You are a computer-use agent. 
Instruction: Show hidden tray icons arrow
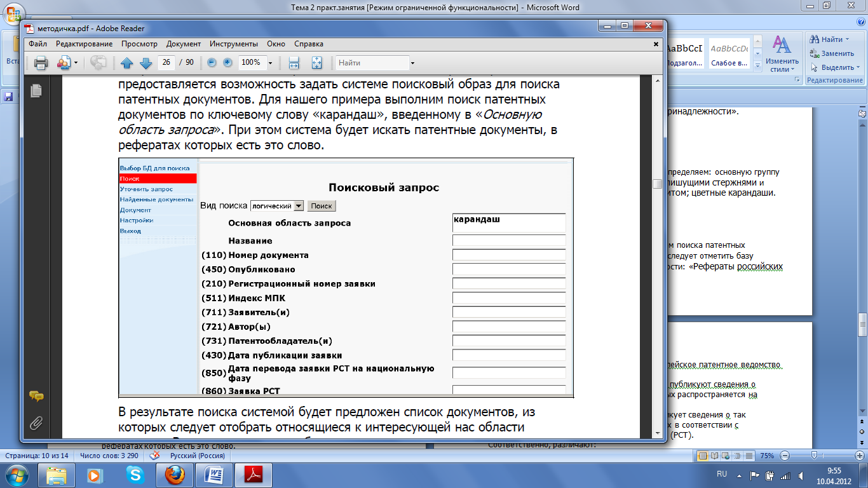tap(738, 475)
